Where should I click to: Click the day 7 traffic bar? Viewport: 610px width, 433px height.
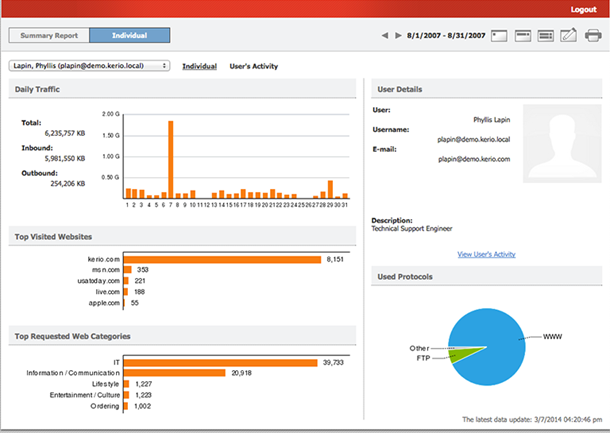click(170, 160)
